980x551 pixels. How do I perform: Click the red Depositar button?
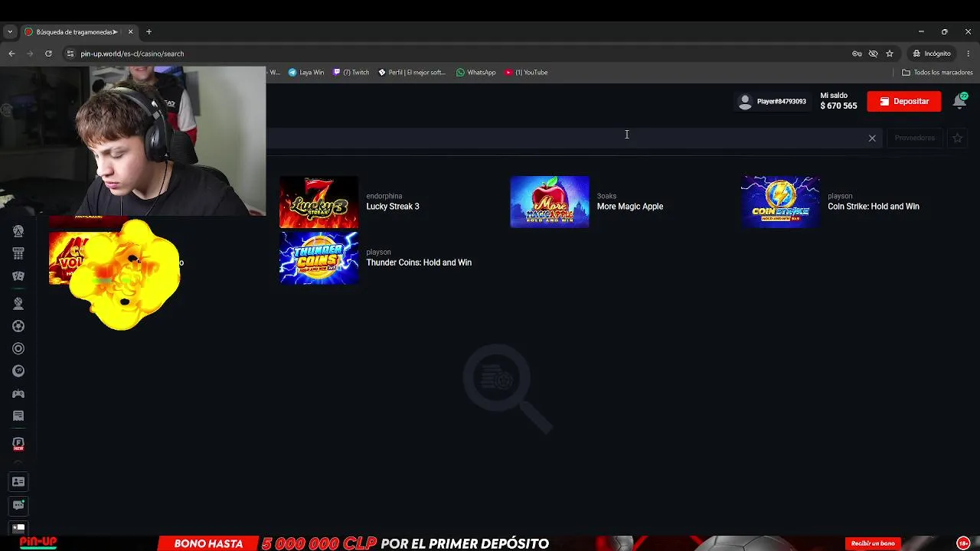tap(904, 101)
